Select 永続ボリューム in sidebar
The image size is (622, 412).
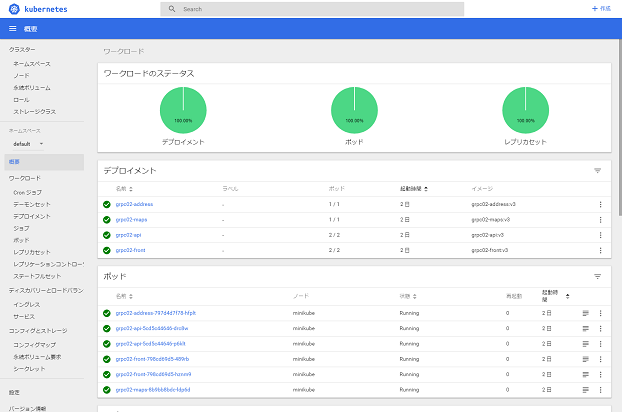(32, 88)
